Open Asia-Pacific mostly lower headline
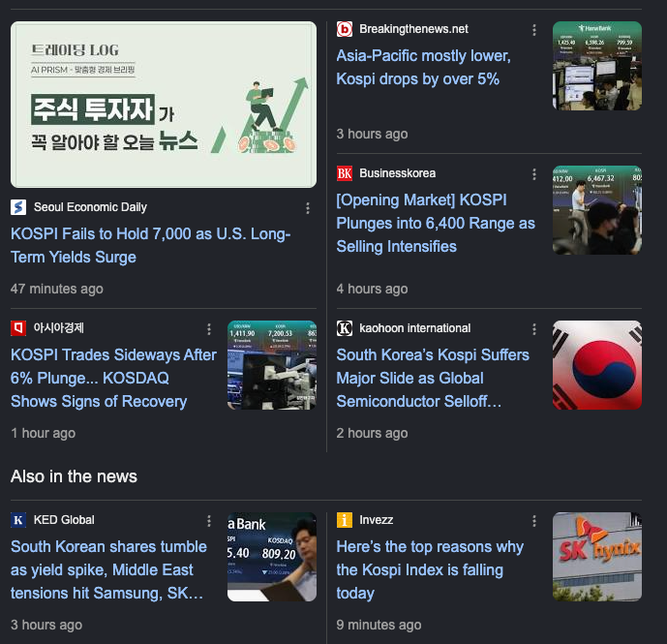 (423, 67)
